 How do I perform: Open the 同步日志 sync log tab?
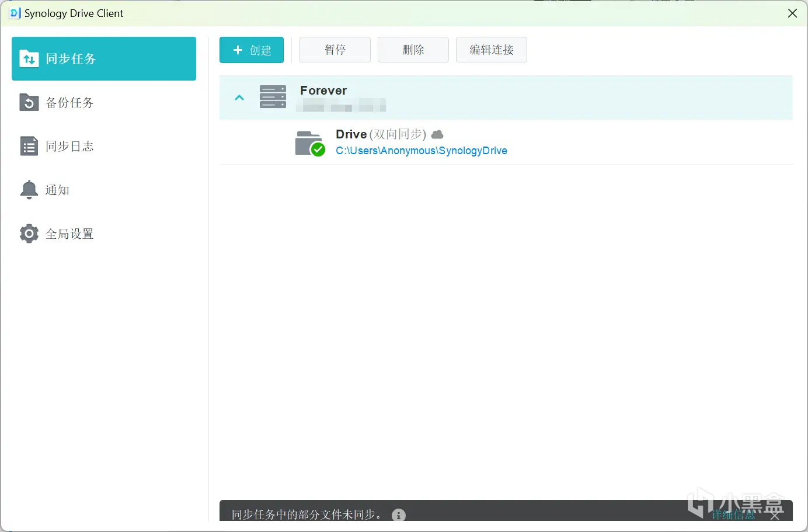[x=104, y=146]
